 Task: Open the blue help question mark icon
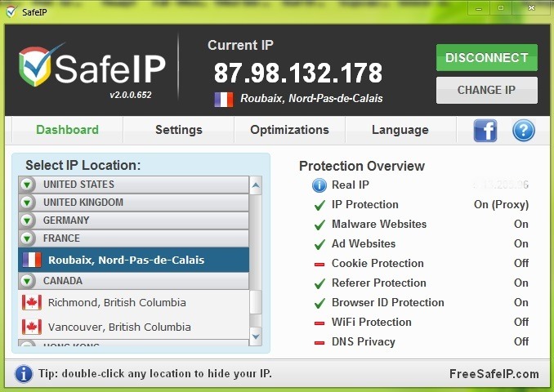(523, 131)
